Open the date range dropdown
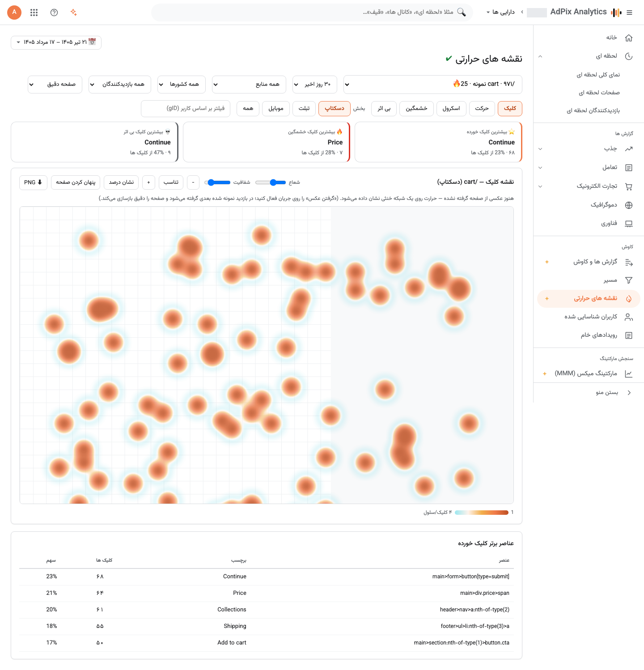 [56, 42]
